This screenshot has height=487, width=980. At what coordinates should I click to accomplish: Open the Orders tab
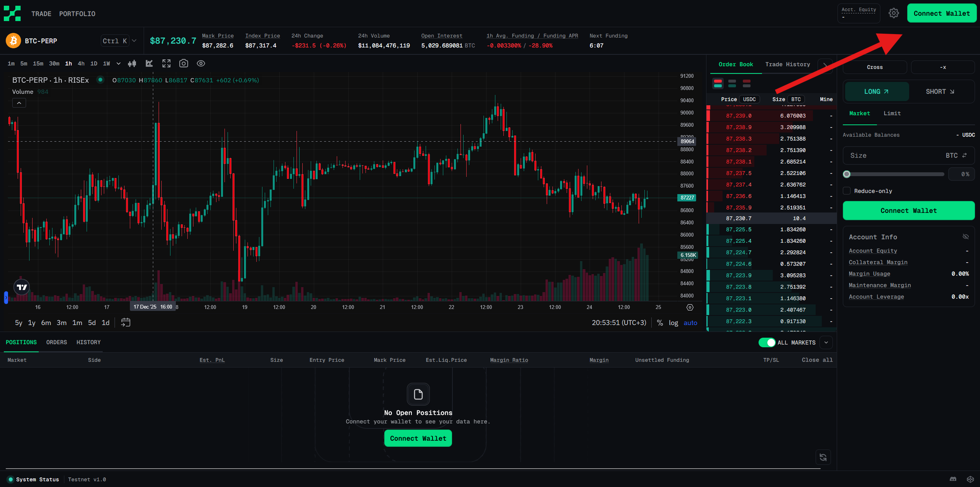pos(56,342)
